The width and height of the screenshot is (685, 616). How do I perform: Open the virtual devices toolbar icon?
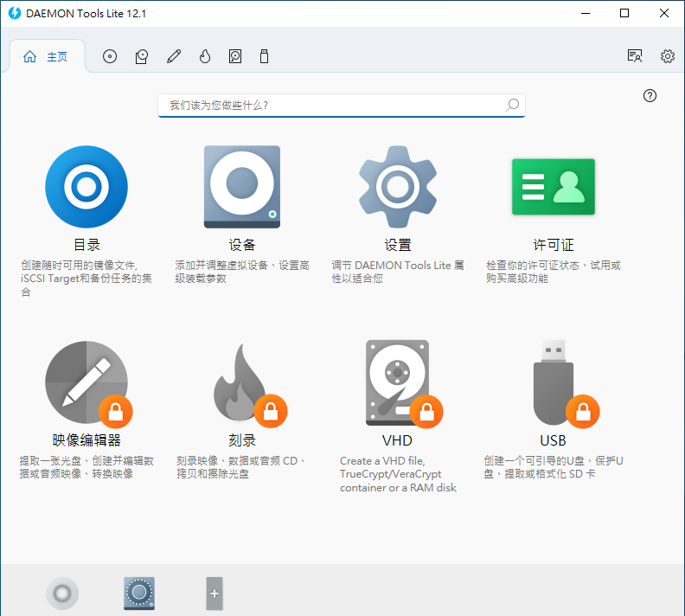click(x=142, y=56)
